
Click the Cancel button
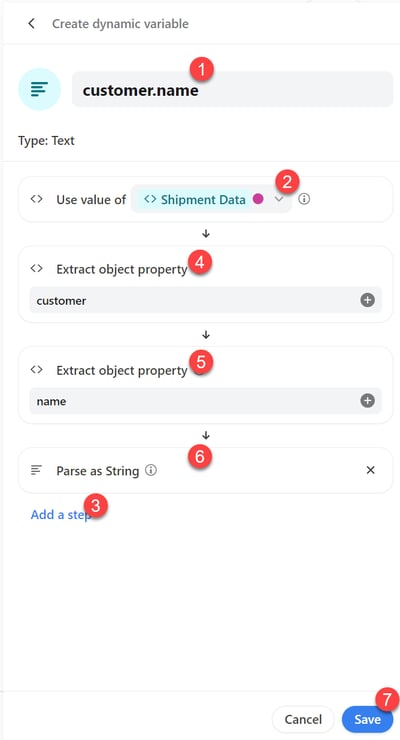tap(303, 719)
